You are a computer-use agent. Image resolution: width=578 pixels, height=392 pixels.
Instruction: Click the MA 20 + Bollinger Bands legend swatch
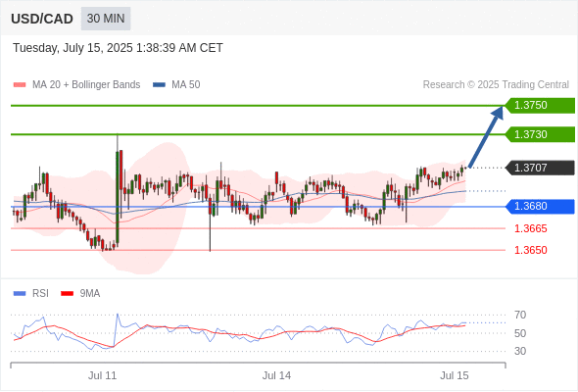(x=20, y=85)
